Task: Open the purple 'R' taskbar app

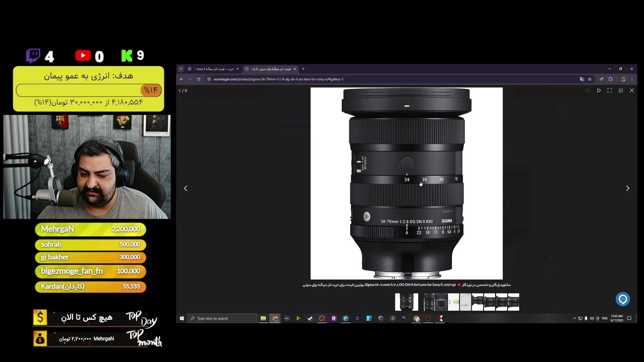Action: pos(334,318)
